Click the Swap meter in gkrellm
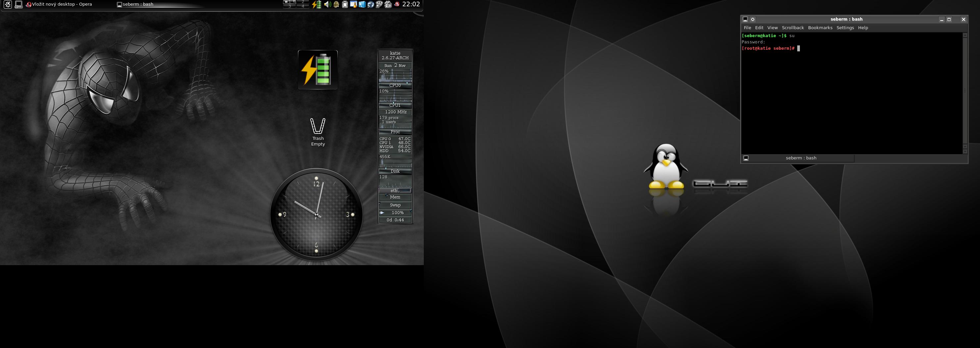Image resolution: width=980 pixels, height=348 pixels. click(395, 205)
